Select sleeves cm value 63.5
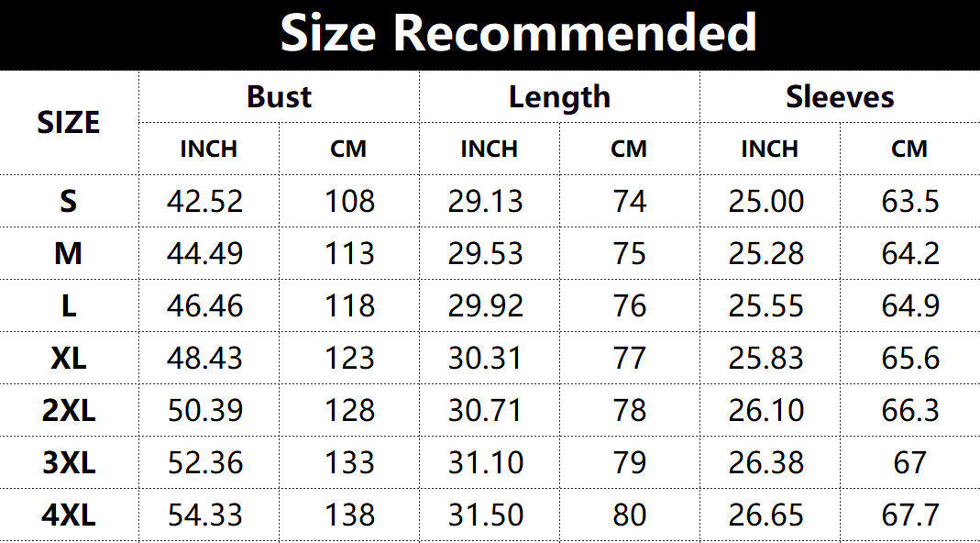Viewport: 980px width, 543px height. tap(910, 201)
